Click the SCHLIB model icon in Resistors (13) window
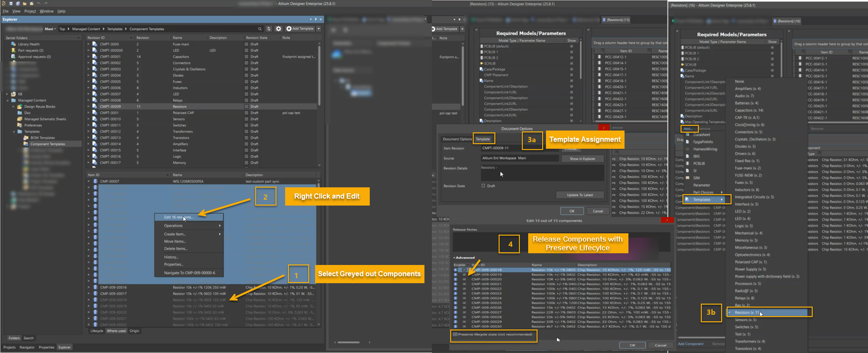868x353 pixels. click(482, 63)
